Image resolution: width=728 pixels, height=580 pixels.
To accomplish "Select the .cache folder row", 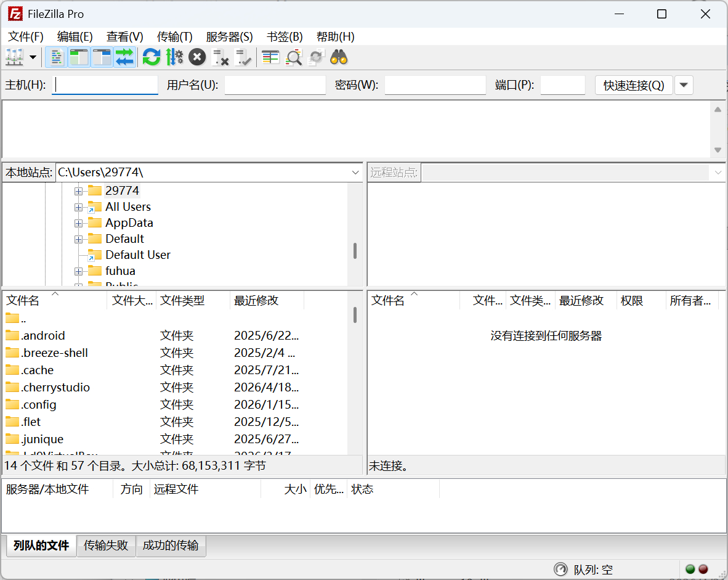I will 176,370.
